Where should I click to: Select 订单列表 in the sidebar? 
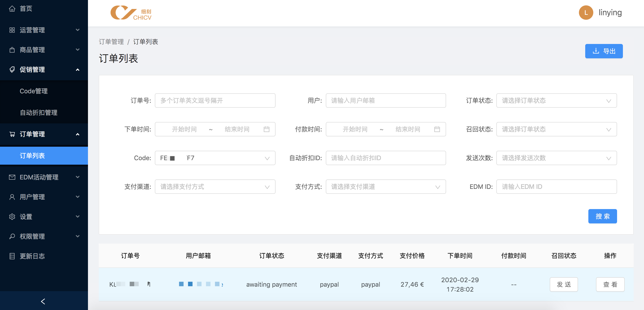coord(44,156)
